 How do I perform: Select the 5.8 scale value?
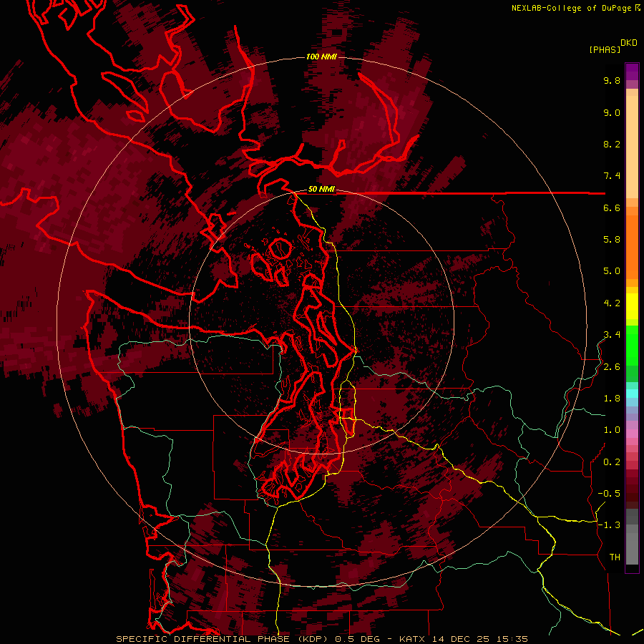click(612, 240)
